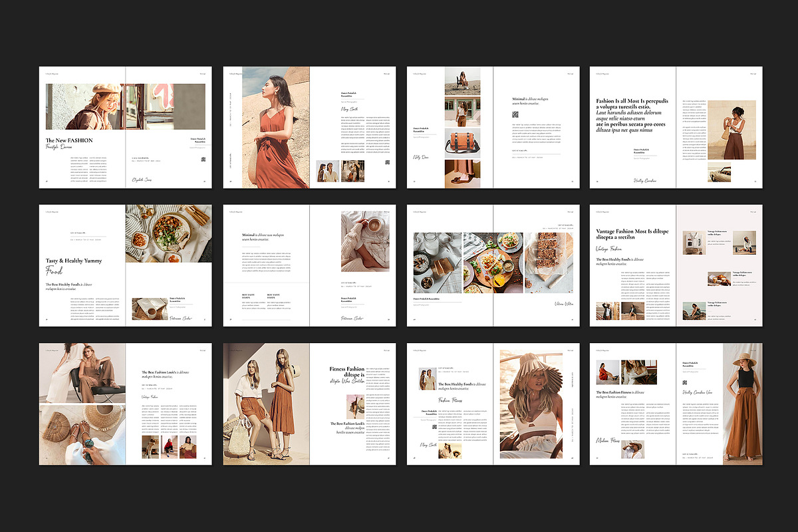The height and width of the screenshot is (532, 798).
Task: Click the QR code on The New FASHION spread
Action: (203, 160)
